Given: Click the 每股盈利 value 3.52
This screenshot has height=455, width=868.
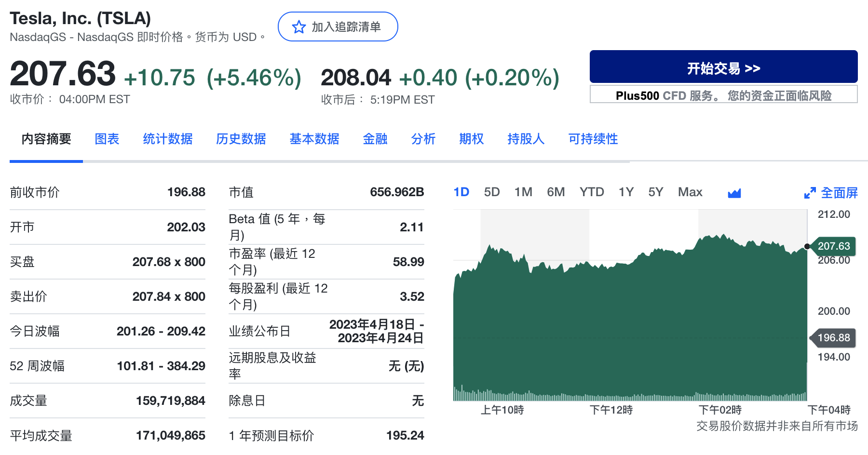Looking at the screenshot, I should (412, 296).
